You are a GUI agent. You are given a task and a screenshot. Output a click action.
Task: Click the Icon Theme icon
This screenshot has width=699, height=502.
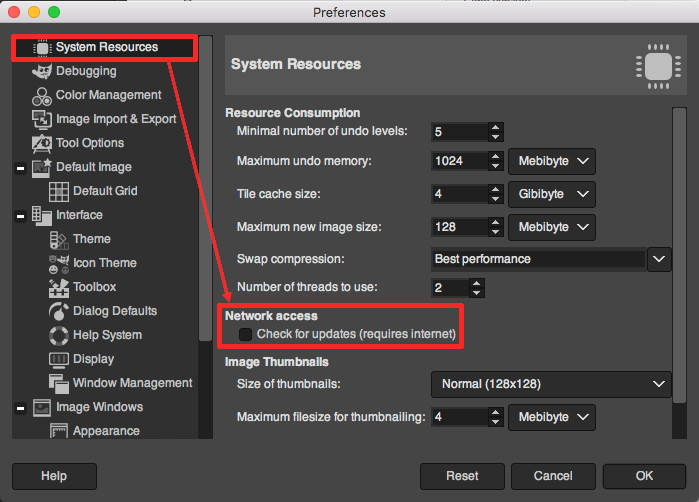tap(59, 264)
